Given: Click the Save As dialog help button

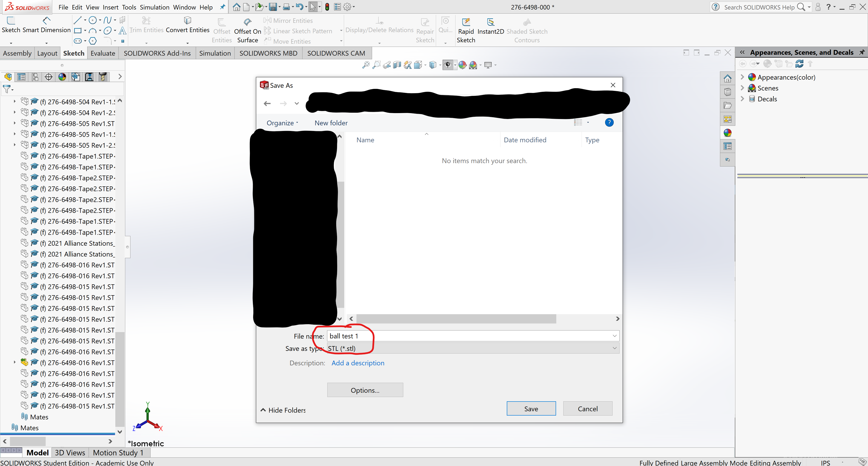Looking at the screenshot, I should (609, 122).
